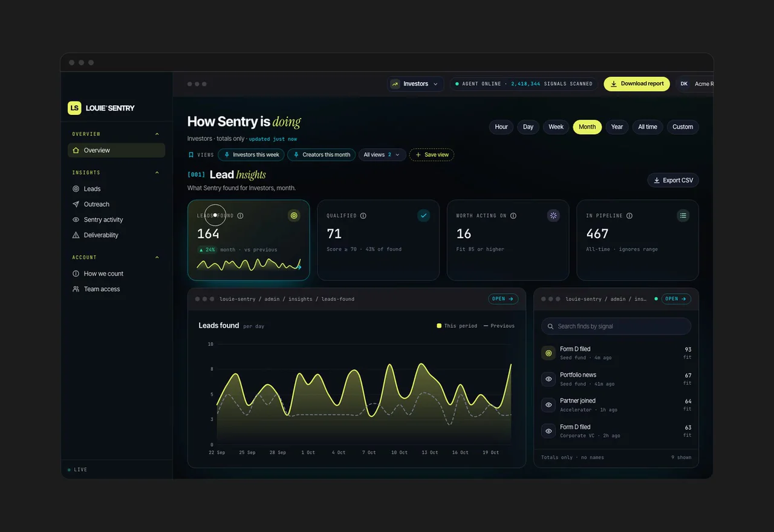The height and width of the screenshot is (532, 774).
Task: Click list icon on In Pipeline card
Action: [x=683, y=215]
